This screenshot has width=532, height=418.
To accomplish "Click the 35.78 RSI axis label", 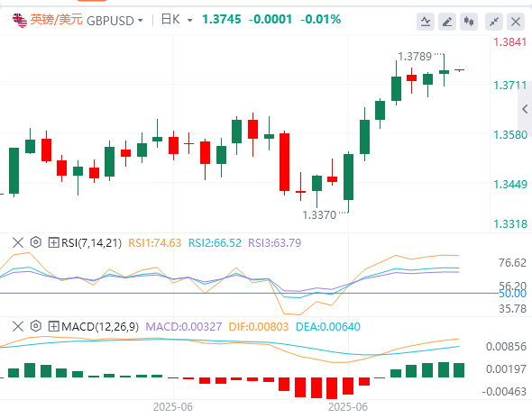I will tap(512, 309).
